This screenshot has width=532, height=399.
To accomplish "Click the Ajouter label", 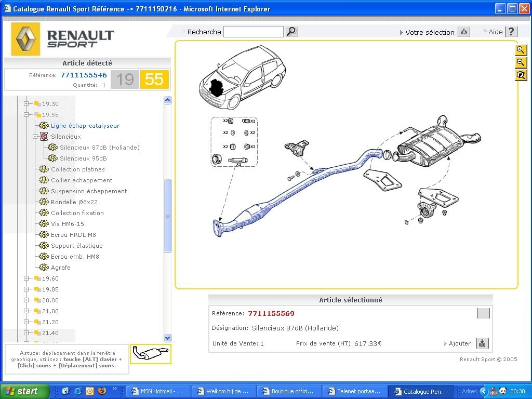I will [x=460, y=343].
